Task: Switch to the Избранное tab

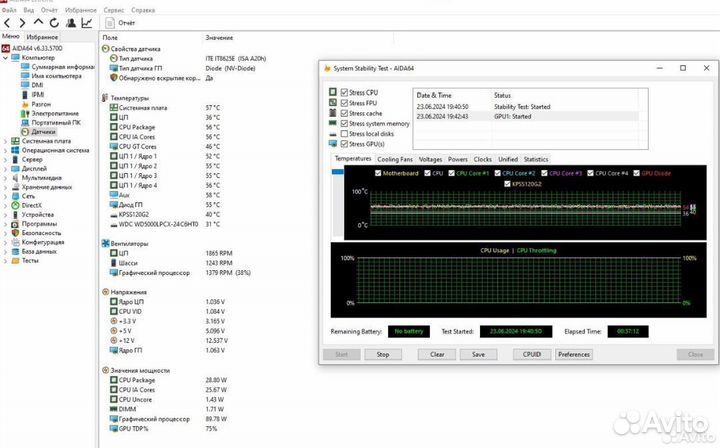Action: click(x=42, y=37)
